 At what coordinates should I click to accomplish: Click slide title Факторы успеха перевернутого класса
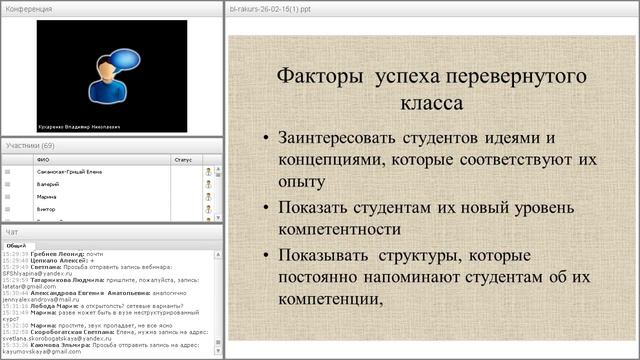pyautogui.click(x=432, y=89)
